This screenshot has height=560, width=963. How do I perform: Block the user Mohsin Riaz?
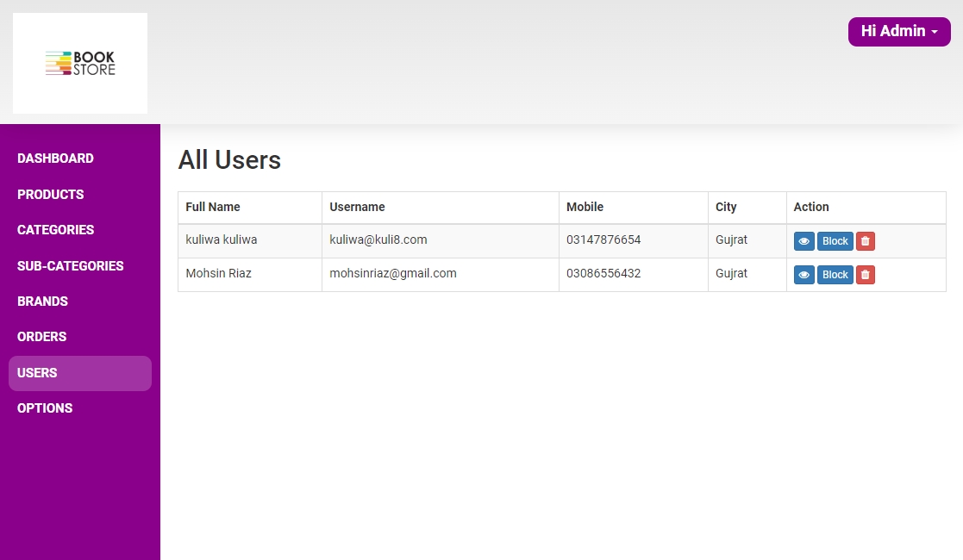[835, 275]
